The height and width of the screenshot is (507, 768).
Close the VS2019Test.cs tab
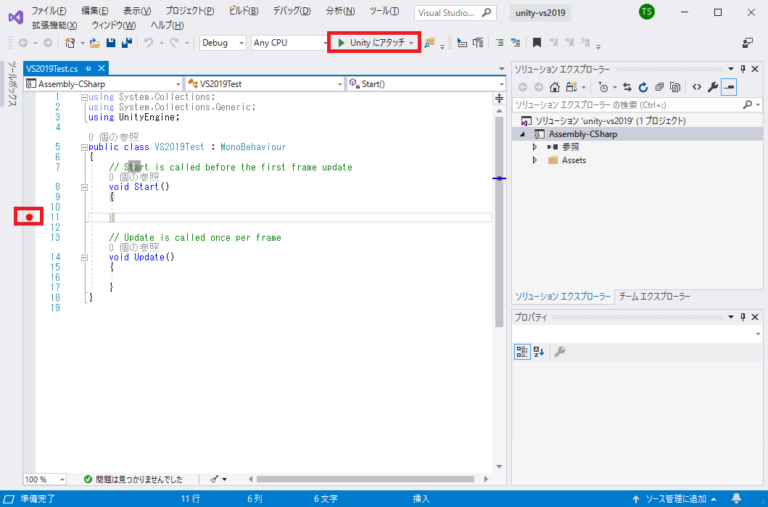[101, 69]
